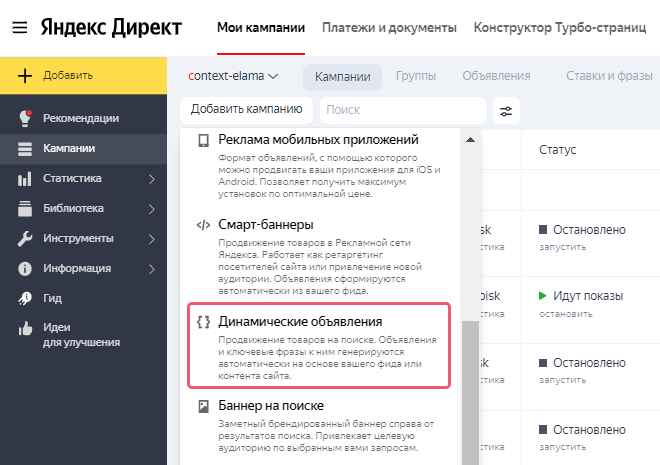Click the Яндекс Директ logo
The width and height of the screenshot is (660, 465).
point(111,28)
